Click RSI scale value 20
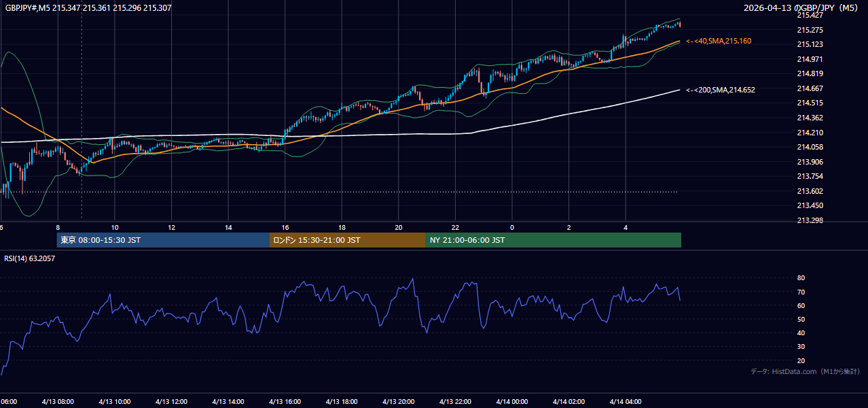 (x=801, y=361)
